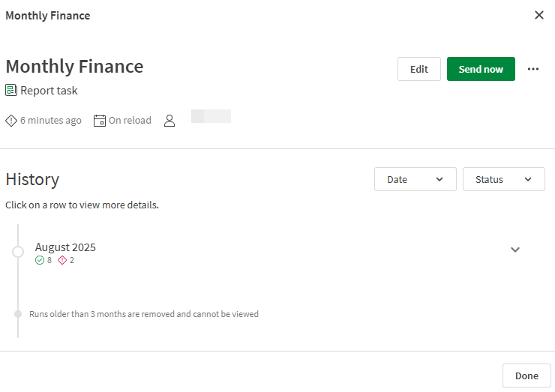Click the On reload schedule text
This screenshot has height=392, width=555.
point(130,121)
